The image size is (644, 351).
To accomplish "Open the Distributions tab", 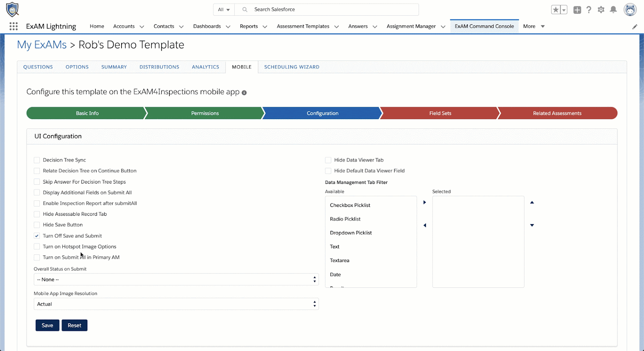I will [x=159, y=67].
